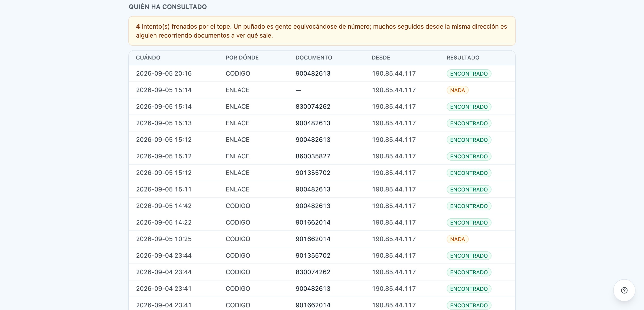Image resolution: width=644 pixels, height=310 pixels.
Task: Click the RESULTADO column header
Action: tap(463, 58)
